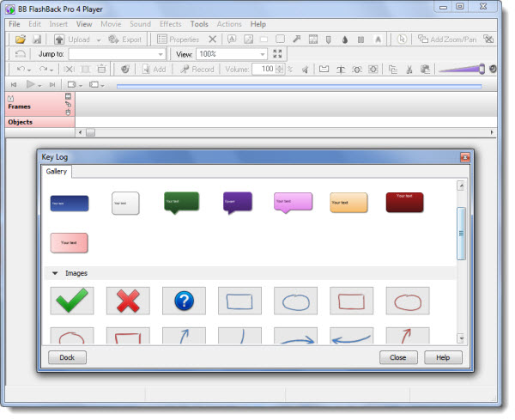Choose the dark red text box style
The image size is (515, 420).
tap(404, 202)
